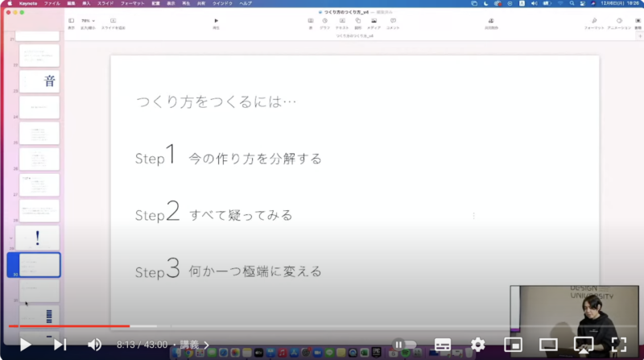The image size is (644, 360).
Task: Add a text box with テキスト icon
Action: tap(342, 21)
